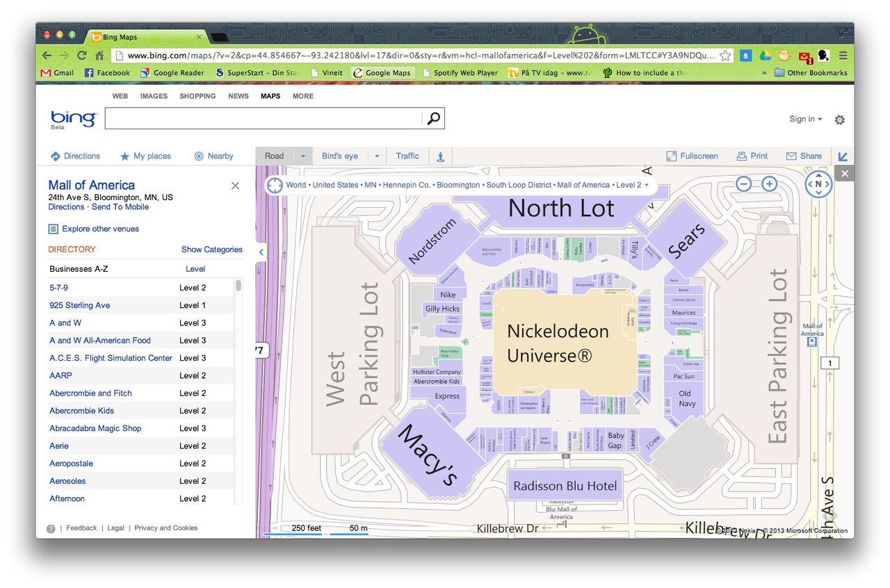
Task: Click the locate-me crosshair icon
Action: click(x=275, y=186)
